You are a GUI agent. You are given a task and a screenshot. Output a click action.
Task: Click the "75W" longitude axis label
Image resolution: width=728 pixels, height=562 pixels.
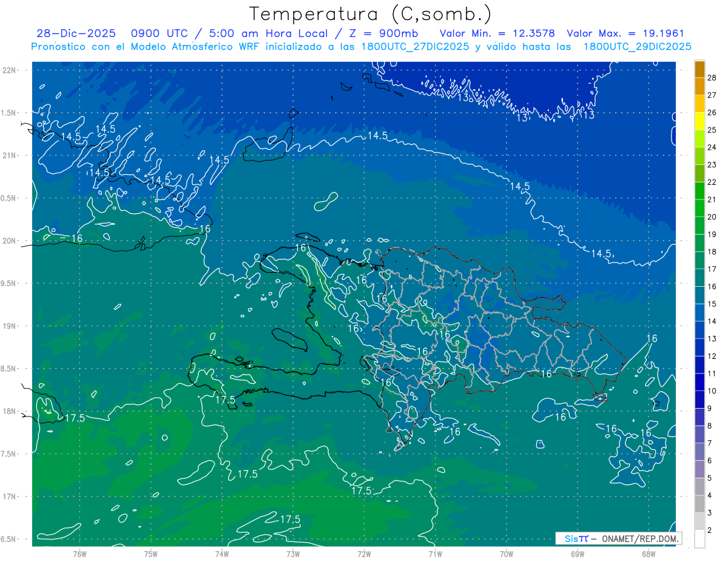click(x=151, y=554)
